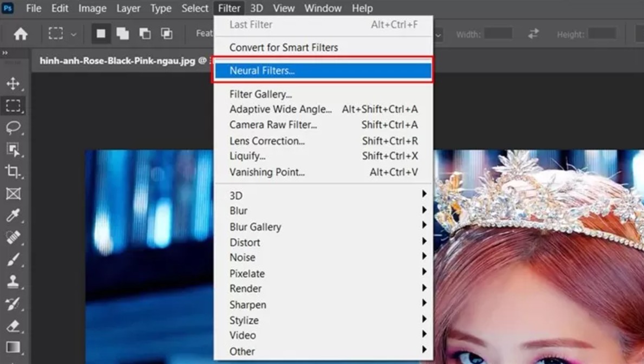Pick the Crop tool
Image resolution: width=644 pixels, height=364 pixels.
point(12,172)
